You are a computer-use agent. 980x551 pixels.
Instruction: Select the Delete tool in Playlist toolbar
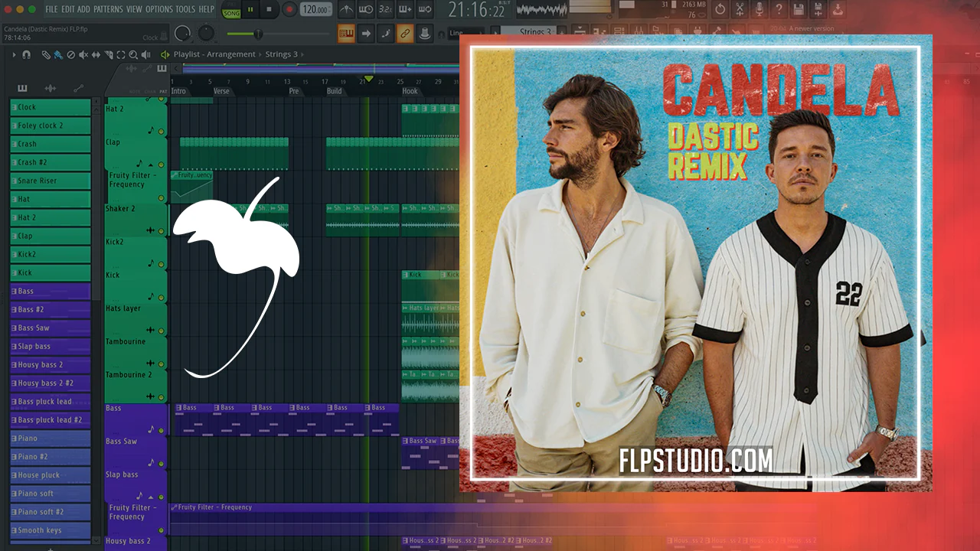71,54
